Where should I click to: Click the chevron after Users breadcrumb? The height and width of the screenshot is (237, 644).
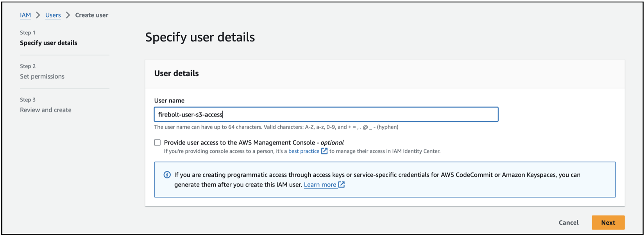pyautogui.click(x=68, y=15)
